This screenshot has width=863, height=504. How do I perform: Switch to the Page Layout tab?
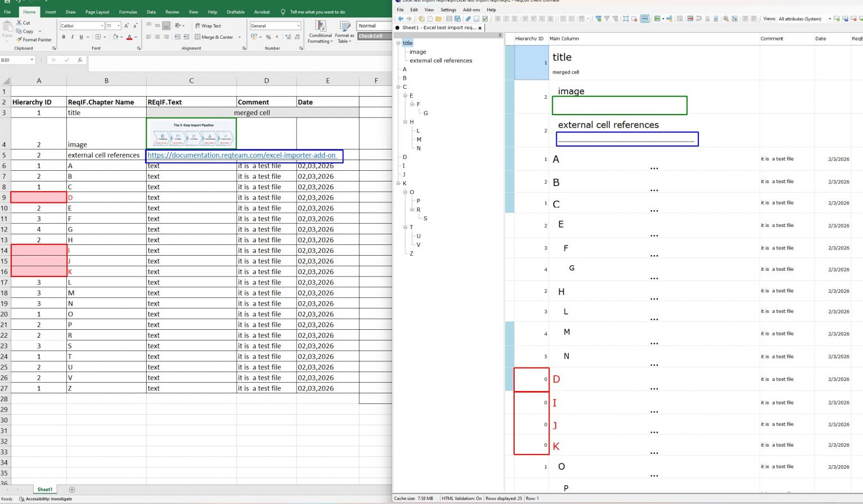click(97, 12)
